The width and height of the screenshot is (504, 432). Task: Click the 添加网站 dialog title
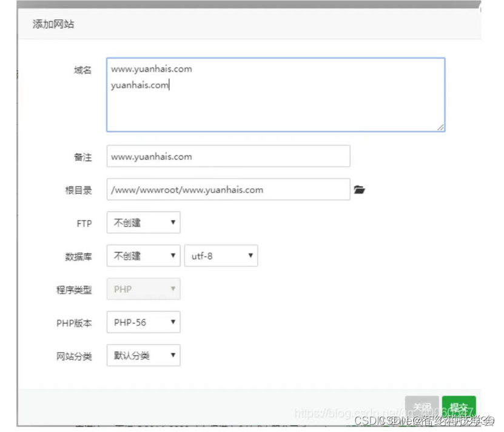[x=53, y=25]
